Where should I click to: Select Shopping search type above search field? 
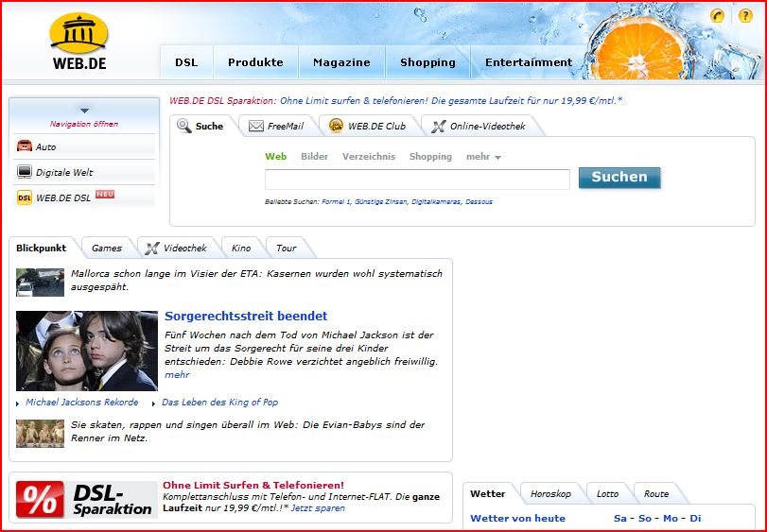click(430, 156)
